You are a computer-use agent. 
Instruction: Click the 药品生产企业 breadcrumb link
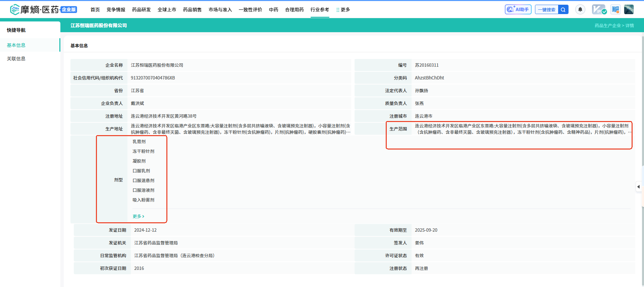coord(607,25)
